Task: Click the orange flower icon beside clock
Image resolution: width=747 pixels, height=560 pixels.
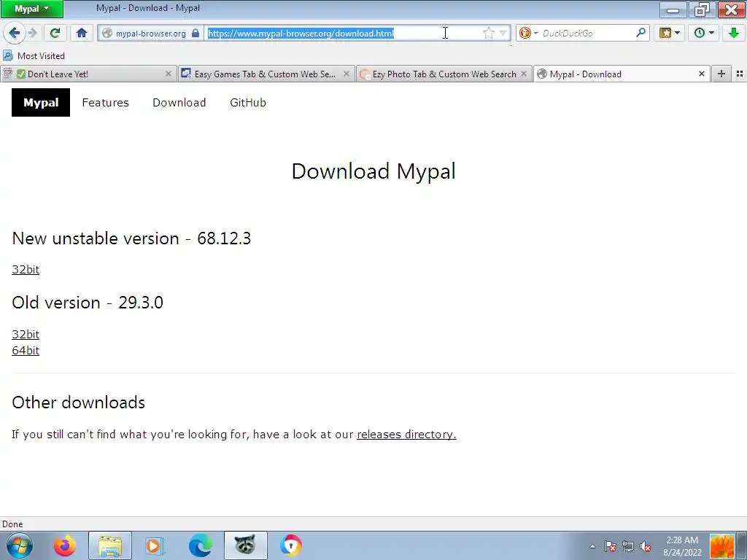Action: [721, 546]
